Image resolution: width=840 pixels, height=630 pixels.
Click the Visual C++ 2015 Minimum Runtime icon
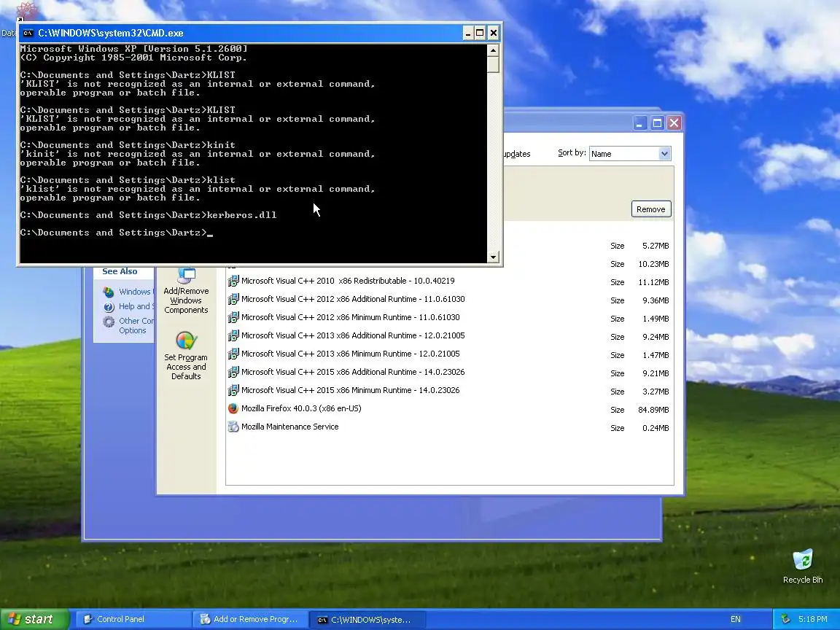pos(233,391)
